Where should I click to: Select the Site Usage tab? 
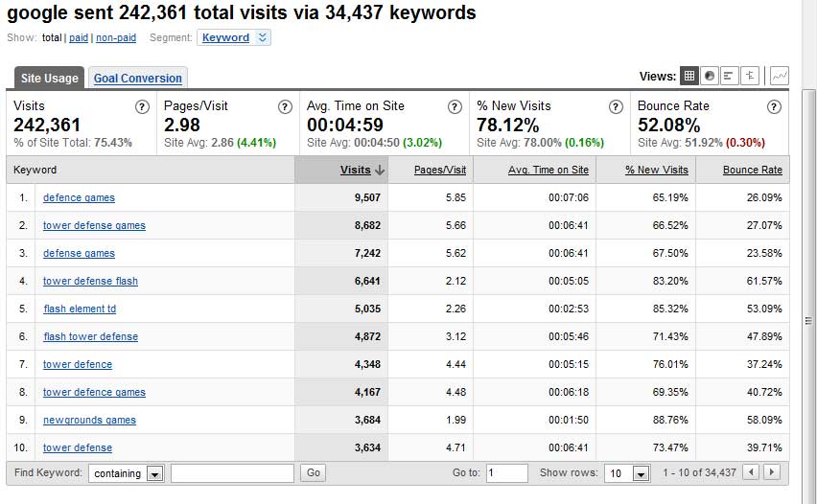click(x=51, y=79)
